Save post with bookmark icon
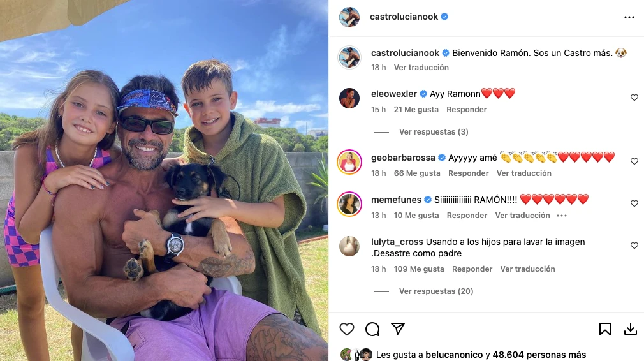 (604, 329)
